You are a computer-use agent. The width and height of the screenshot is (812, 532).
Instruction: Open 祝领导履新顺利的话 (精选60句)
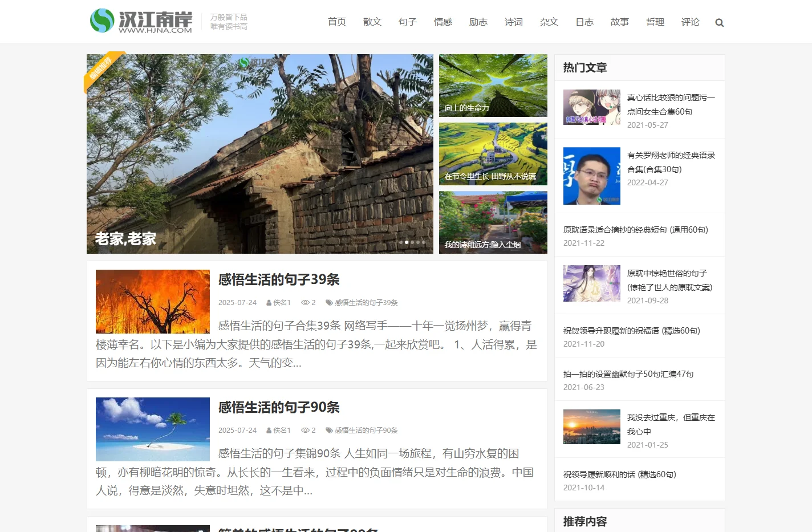point(620,474)
